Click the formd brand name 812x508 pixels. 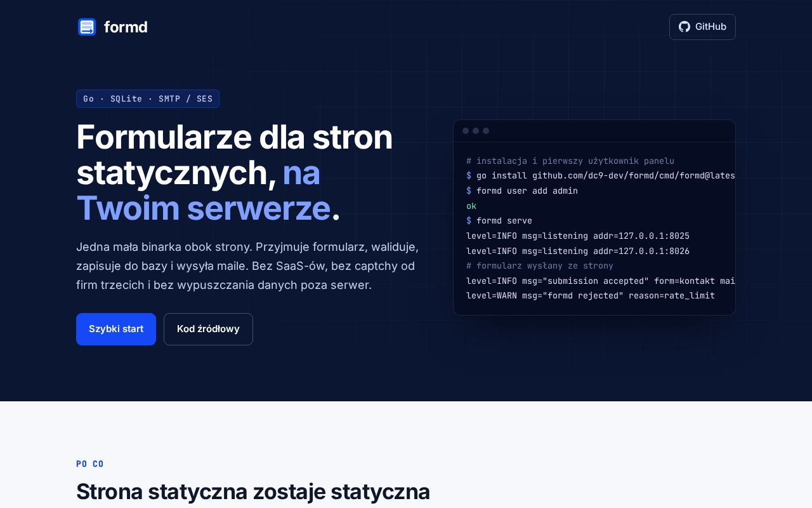(126, 27)
